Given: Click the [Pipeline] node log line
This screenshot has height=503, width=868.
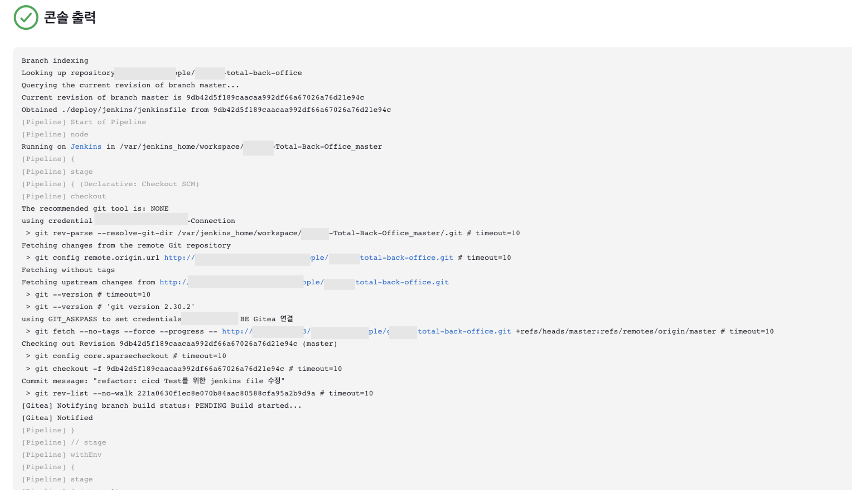Looking at the screenshot, I should pos(55,134).
